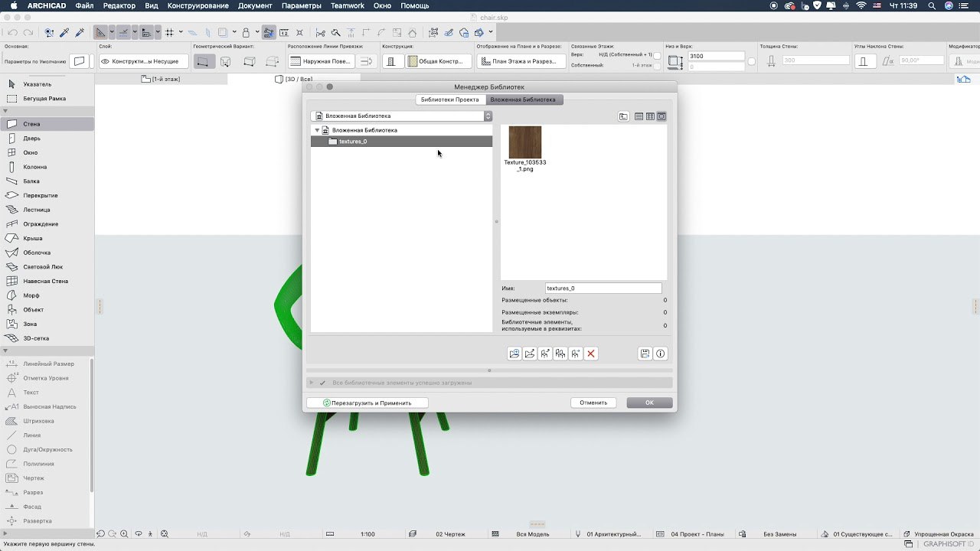Pick the Колонна column tool

click(x=47, y=167)
